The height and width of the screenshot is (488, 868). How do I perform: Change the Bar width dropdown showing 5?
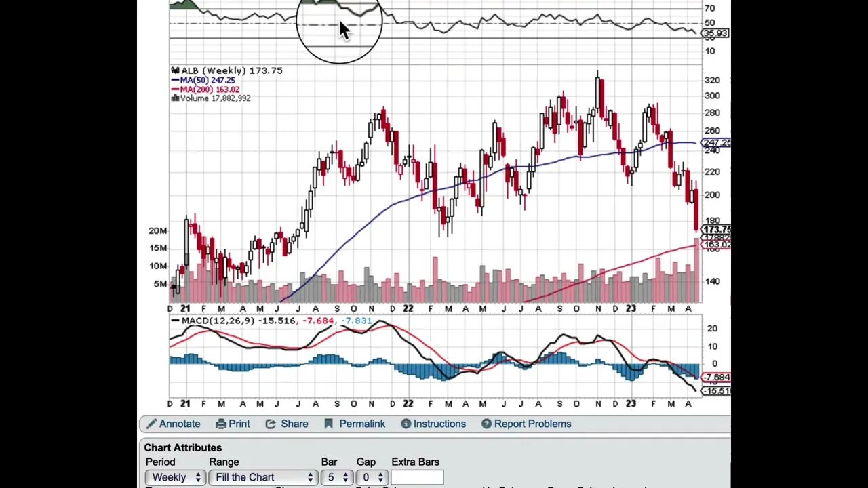[x=336, y=477]
